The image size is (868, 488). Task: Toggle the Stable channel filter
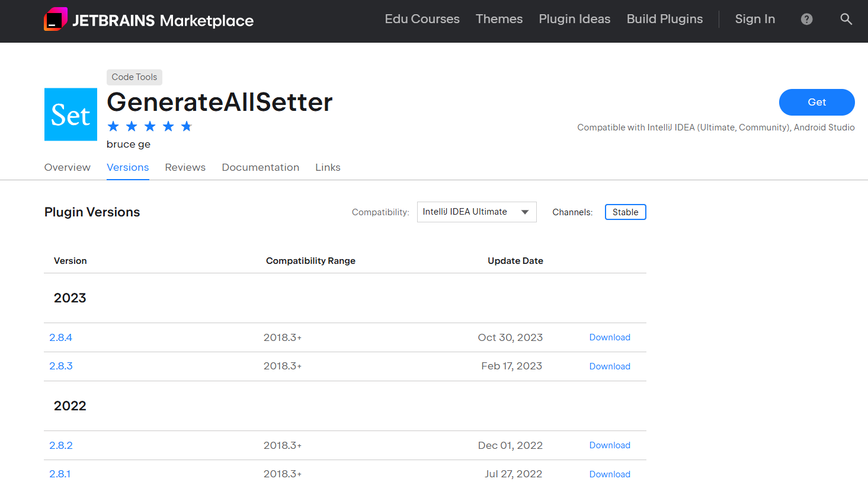625,212
